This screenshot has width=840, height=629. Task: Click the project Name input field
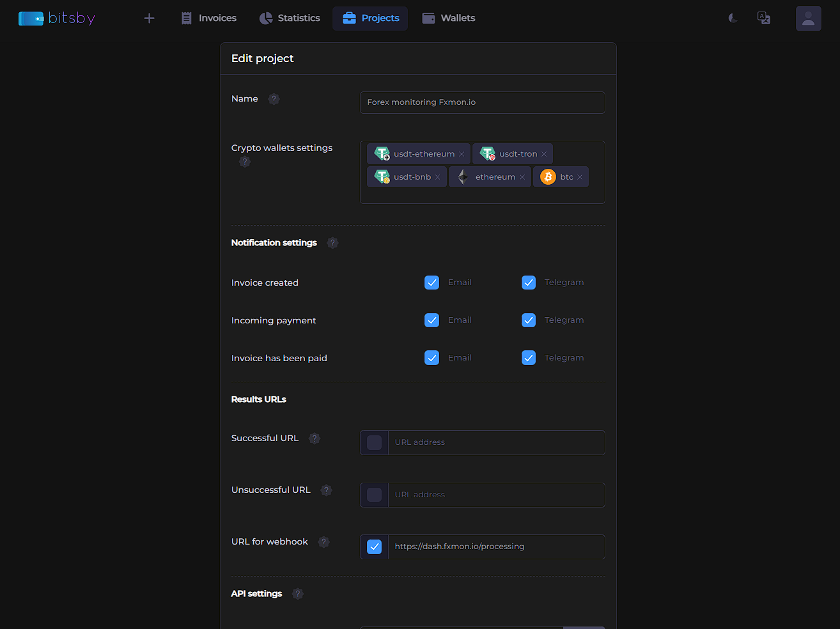click(x=482, y=102)
